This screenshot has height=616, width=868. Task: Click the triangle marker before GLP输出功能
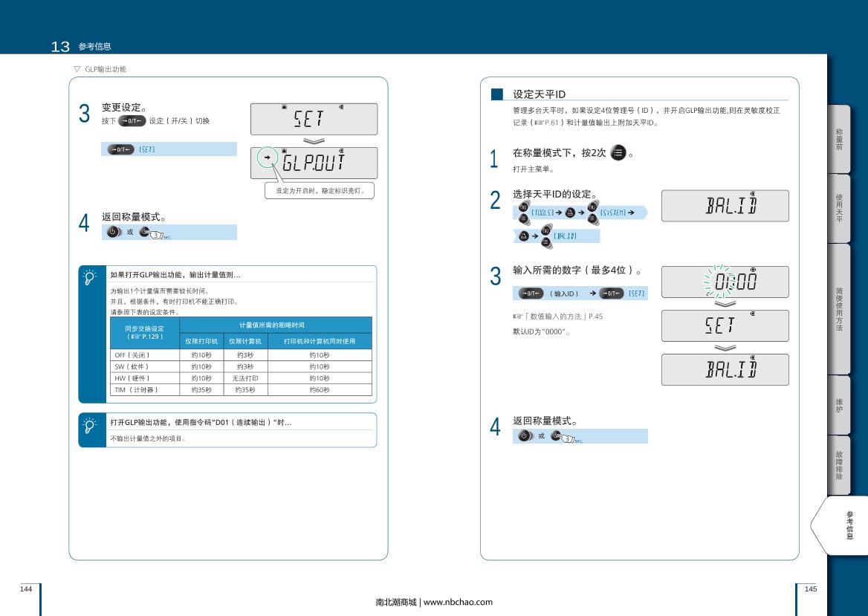77,69
